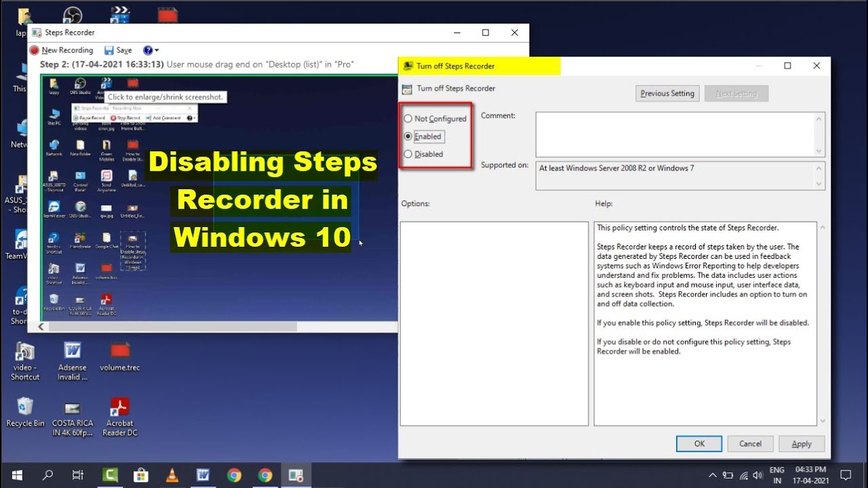Open the notification Action Center
The height and width of the screenshot is (488, 868).
[x=846, y=475]
